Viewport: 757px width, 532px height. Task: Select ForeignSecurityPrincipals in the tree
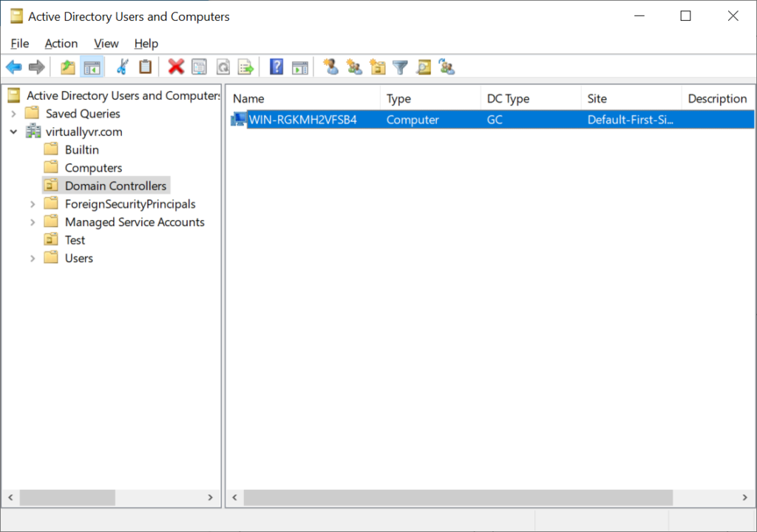130,204
